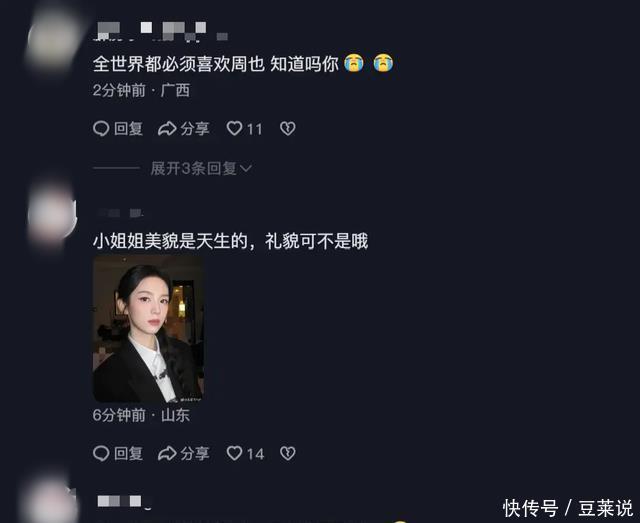Open second commenter's blurred avatar
The image size is (640, 523).
click(x=52, y=214)
